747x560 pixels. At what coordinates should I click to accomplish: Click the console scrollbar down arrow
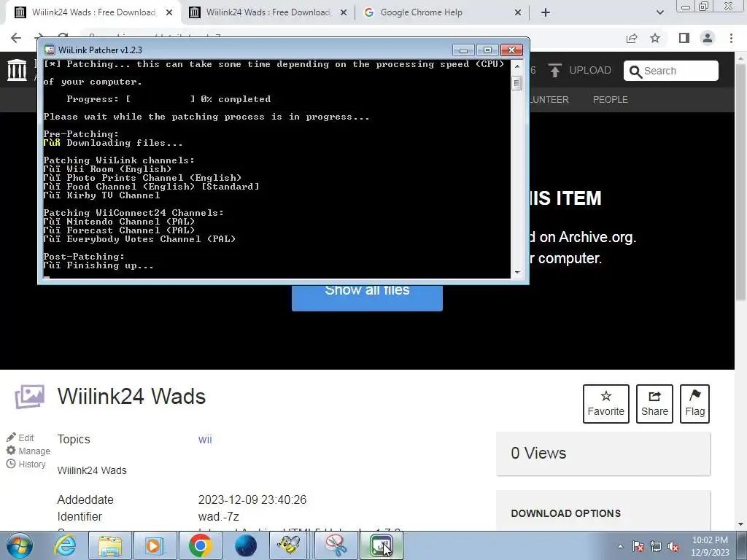517,273
